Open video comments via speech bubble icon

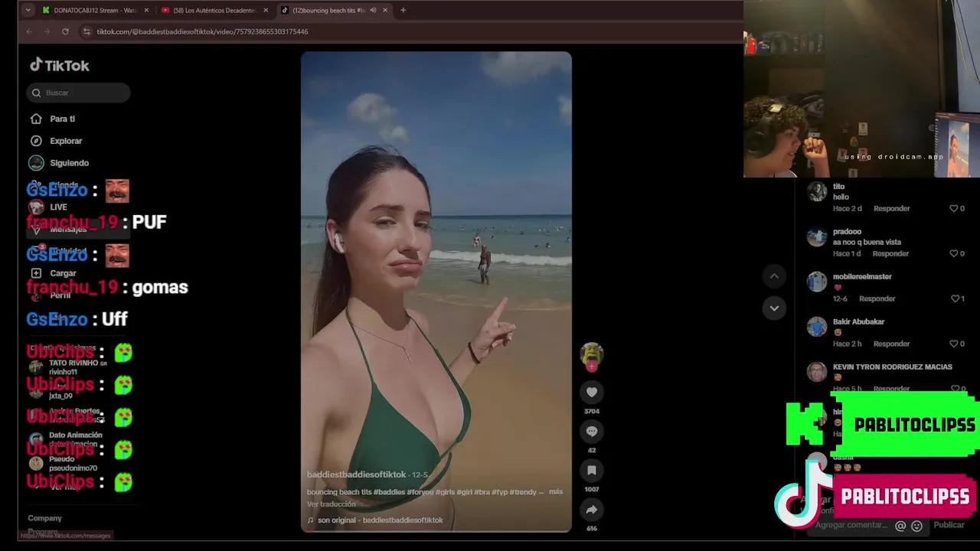point(591,432)
